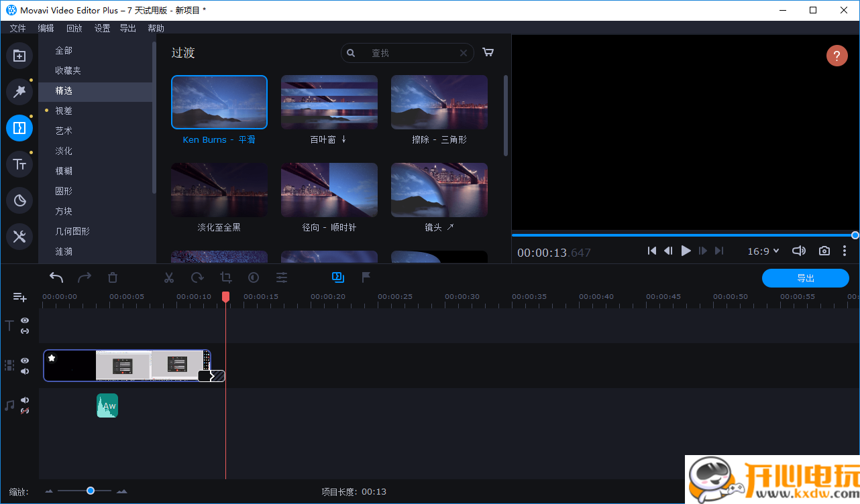Expand the 16:9 aspect ratio dropdown

(763, 251)
